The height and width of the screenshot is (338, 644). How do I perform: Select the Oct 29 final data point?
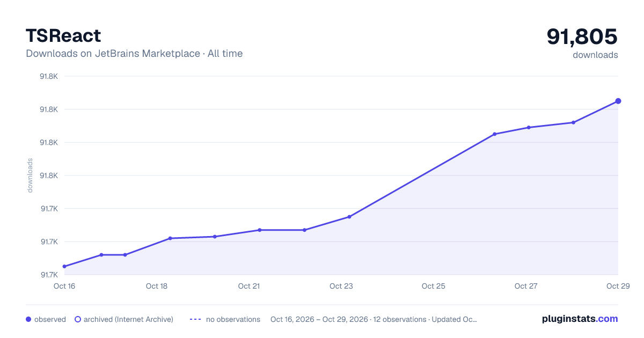click(618, 101)
